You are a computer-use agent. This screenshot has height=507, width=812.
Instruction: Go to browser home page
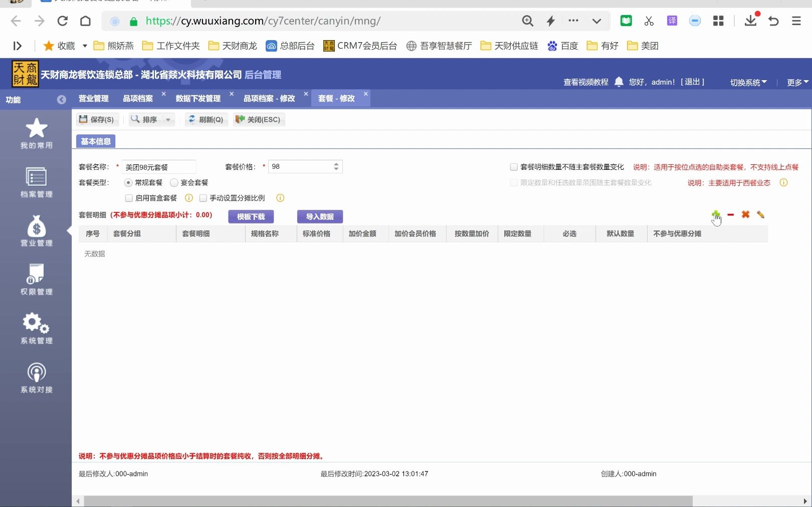[86, 21]
